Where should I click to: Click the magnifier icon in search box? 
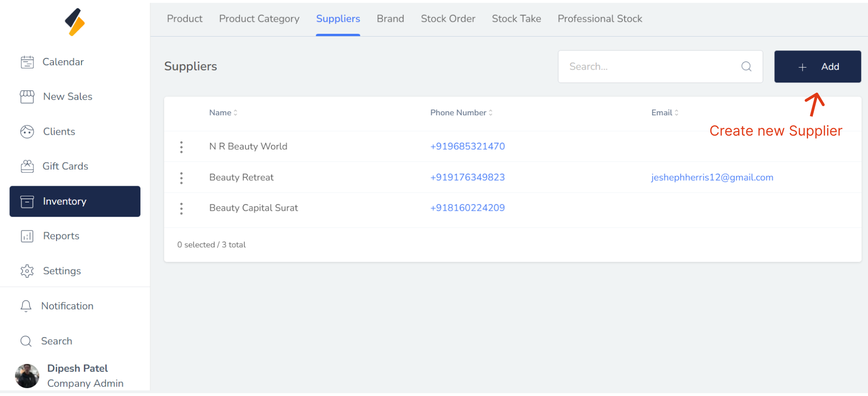[746, 67]
